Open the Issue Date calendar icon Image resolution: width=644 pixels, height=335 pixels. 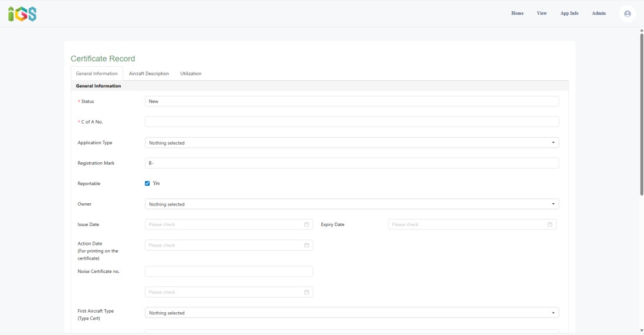(306, 224)
